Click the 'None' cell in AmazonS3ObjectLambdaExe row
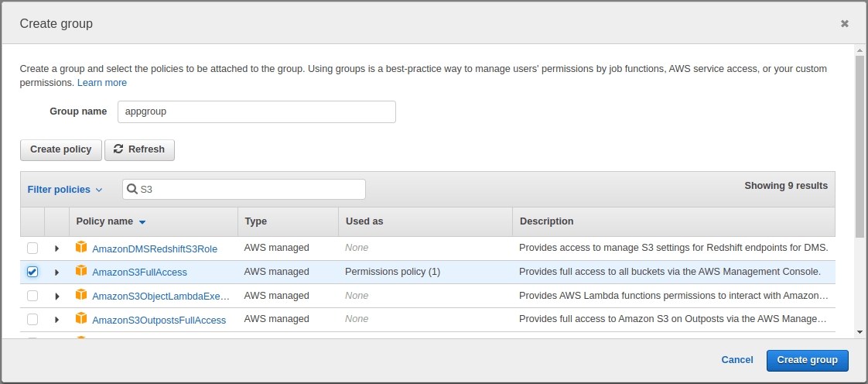 coord(357,295)
